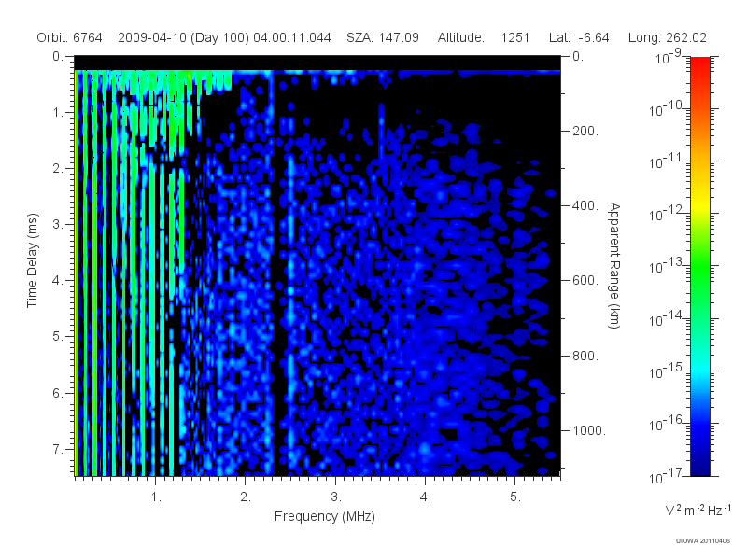Click the frequency tick label '3.'

336,497
